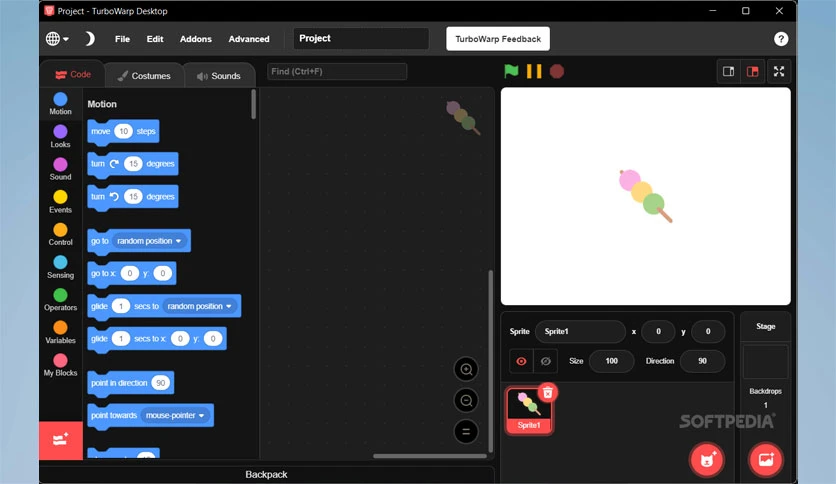
Task: Click the workspace vertical scrollbar
Action: point(491,361)
